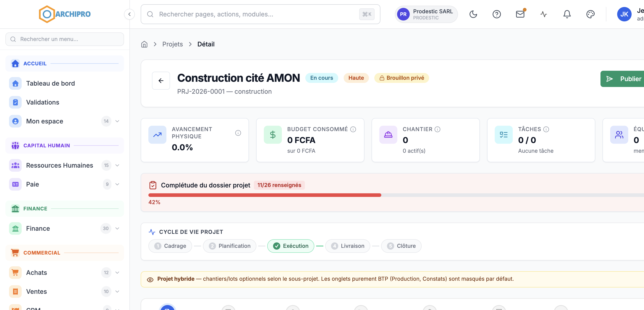Click the dossier completion progress bar

tap(396, 195)
